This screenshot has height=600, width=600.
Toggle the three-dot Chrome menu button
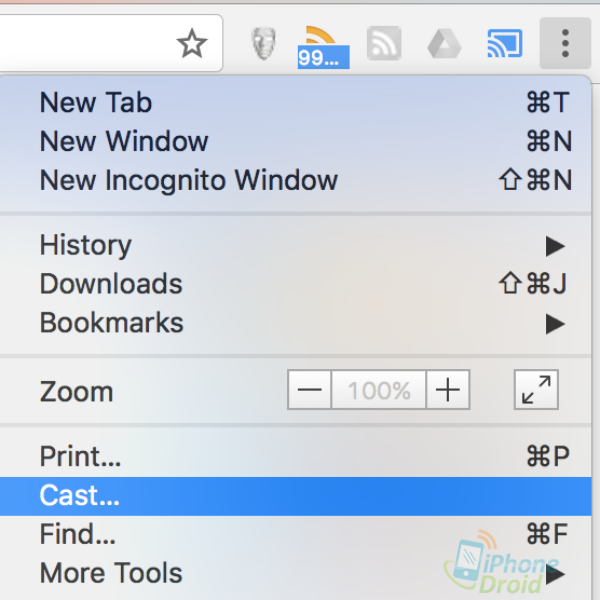tap(565, 43)
